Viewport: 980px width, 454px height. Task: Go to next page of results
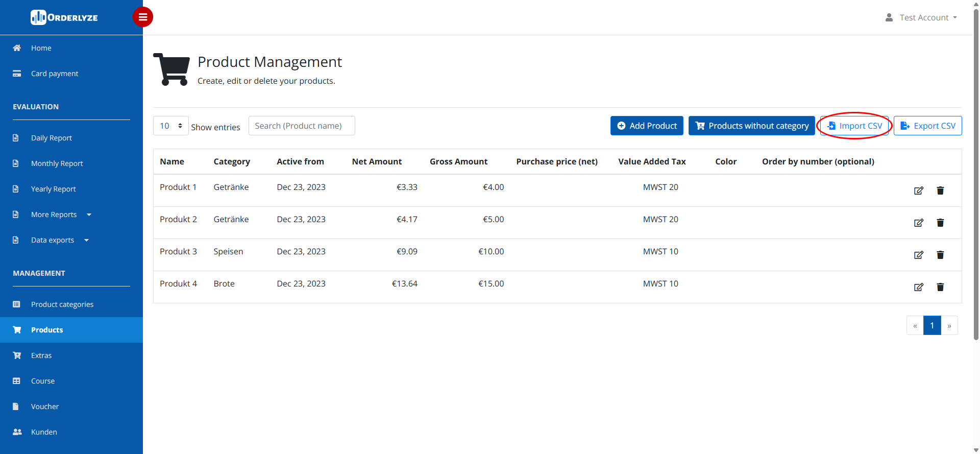pyautogui.click(x=949, y=325)
